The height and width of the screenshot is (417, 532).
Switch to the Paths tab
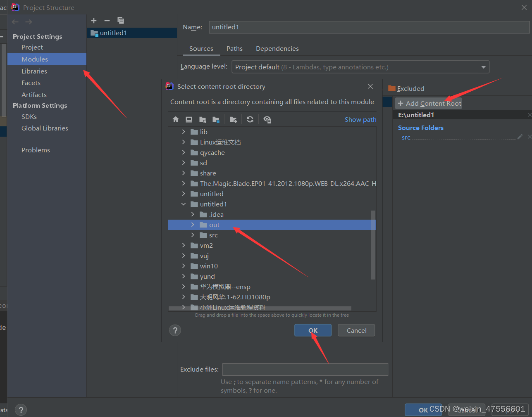pyautogui.click(x=234, y=49)
